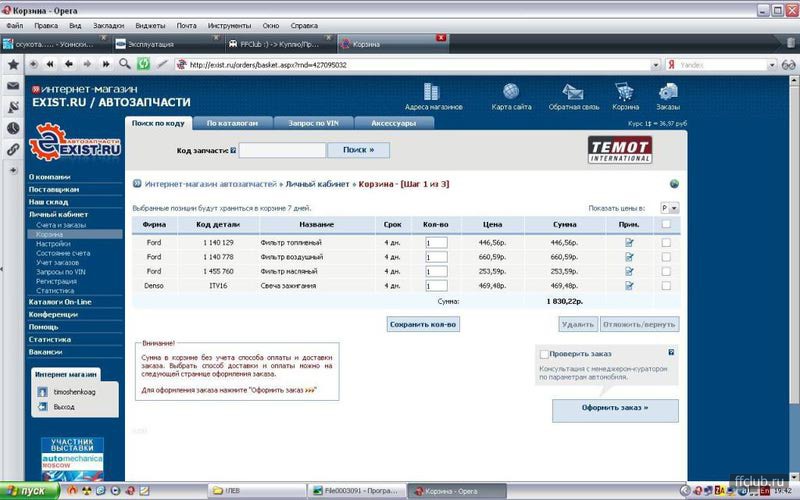Click the Rewind double-arrow navigation button

pos(50,64)
